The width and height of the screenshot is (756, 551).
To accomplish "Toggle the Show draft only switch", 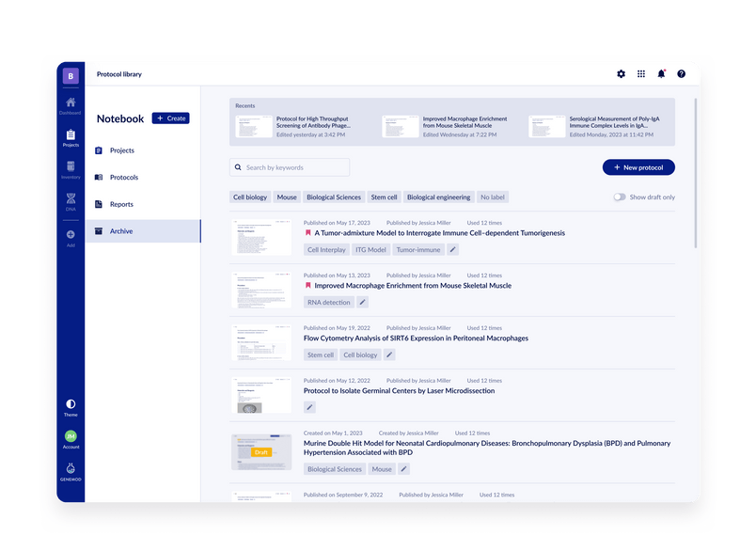I will 619,197.
